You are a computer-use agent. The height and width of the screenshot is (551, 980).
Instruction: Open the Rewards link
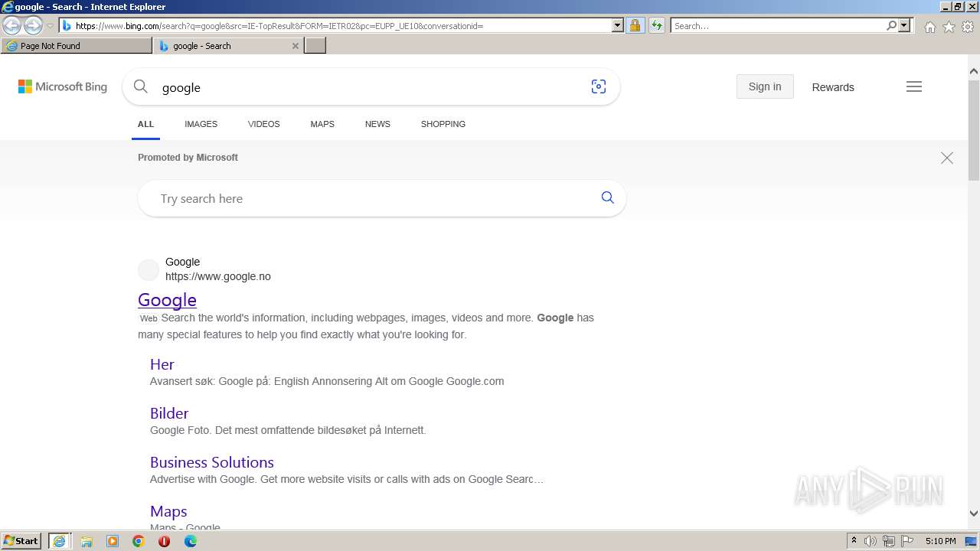tap(833, 87)
